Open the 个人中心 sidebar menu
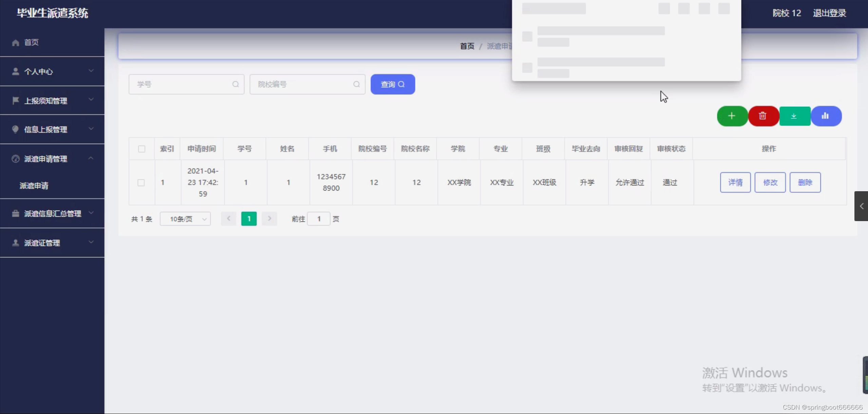The image size is (868, 414). click(52, 71)
